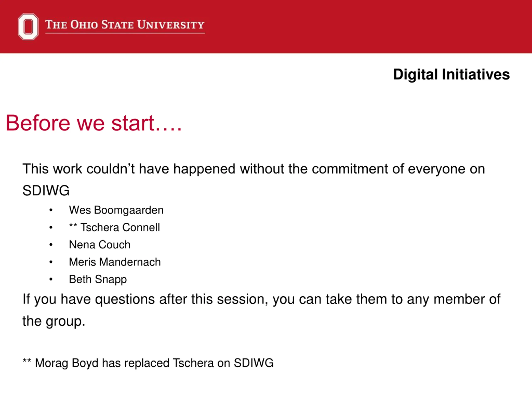Click the bullet beside Tschera Connell
The width and height of the screenshot is (532, 399).
point(51,228)
